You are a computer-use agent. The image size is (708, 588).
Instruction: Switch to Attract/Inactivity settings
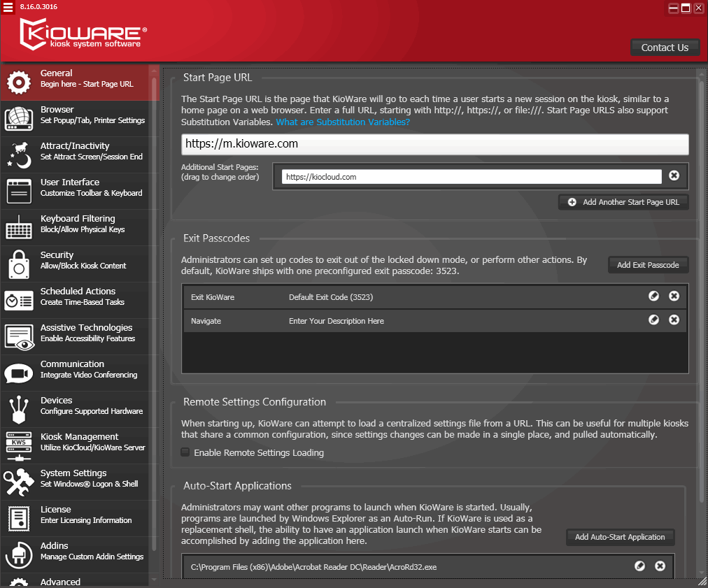click(x=75, y=155)
